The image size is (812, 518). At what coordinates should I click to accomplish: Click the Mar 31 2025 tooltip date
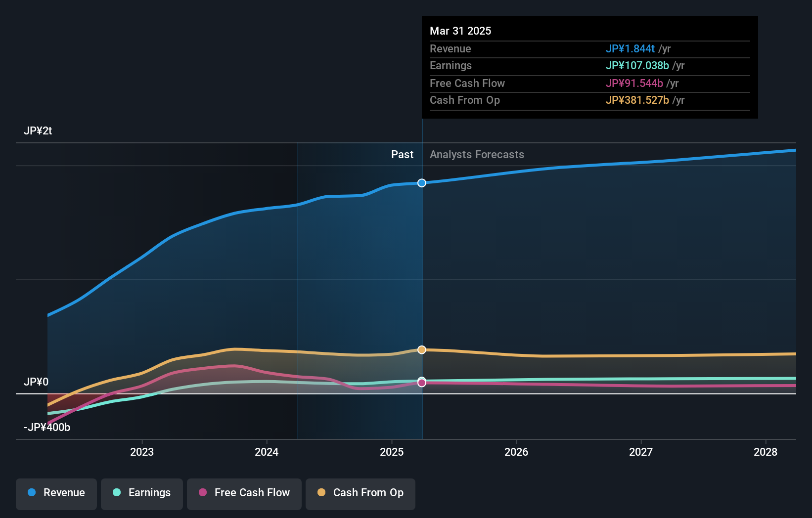pyautogui.click(x=460, y=31)
